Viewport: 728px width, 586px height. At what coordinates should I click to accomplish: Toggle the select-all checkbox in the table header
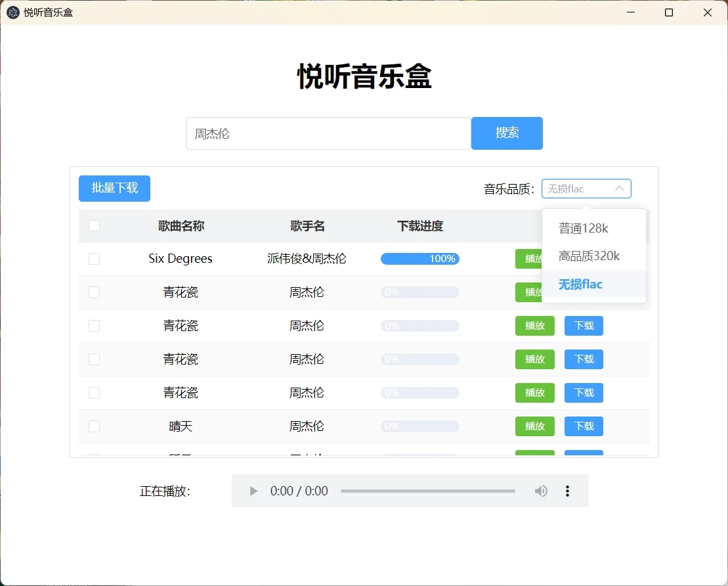[x=94, y=225]
